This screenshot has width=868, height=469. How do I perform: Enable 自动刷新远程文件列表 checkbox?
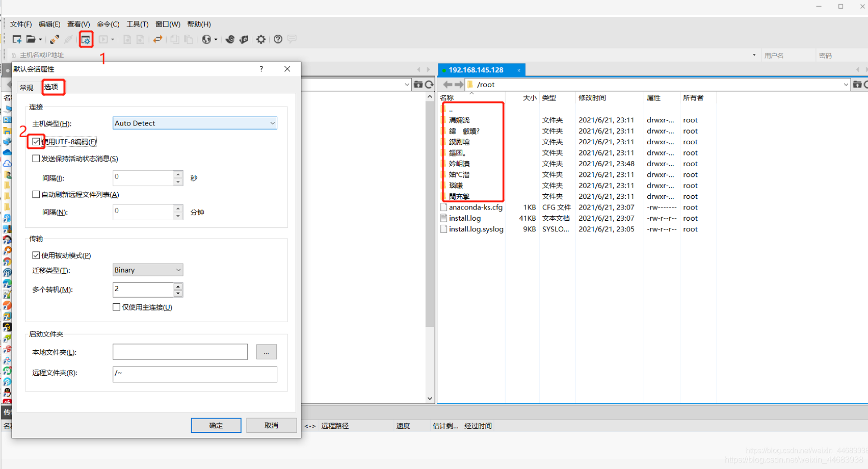[36, 194]
